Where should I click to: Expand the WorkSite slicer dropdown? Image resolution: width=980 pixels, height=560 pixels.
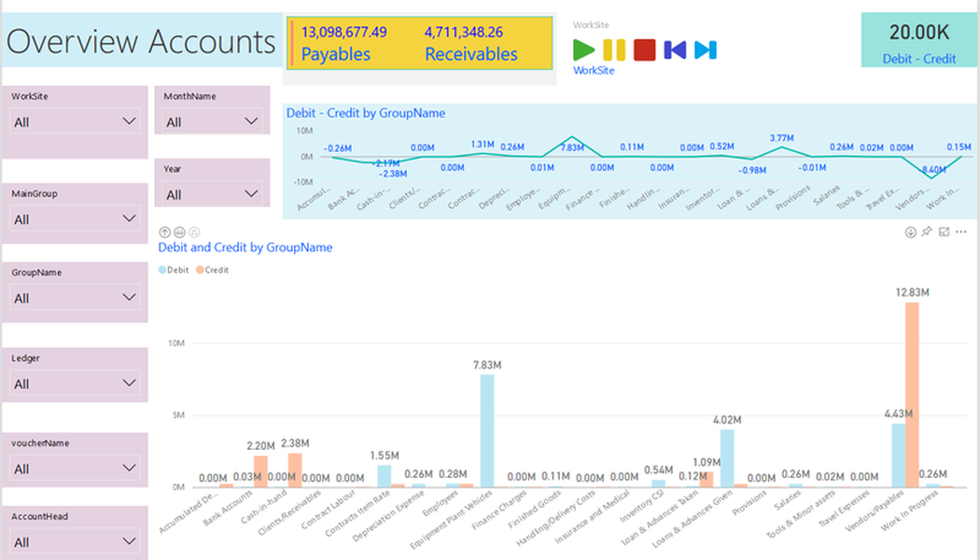coord(75,121)
